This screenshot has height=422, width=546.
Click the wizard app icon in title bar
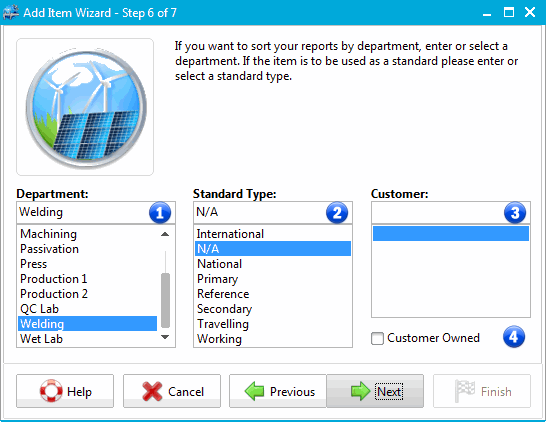pos(10,13)
